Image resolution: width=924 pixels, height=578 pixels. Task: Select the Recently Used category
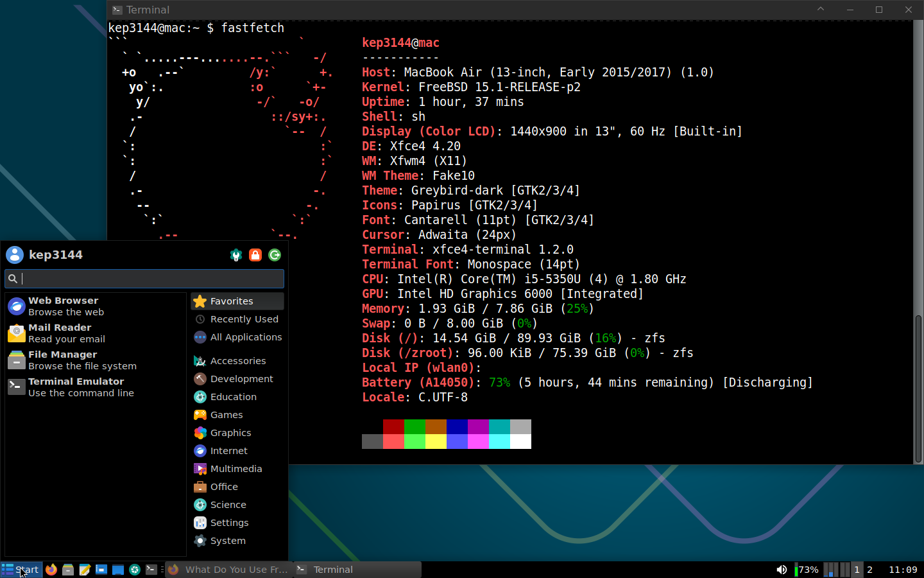click(237, 319)
